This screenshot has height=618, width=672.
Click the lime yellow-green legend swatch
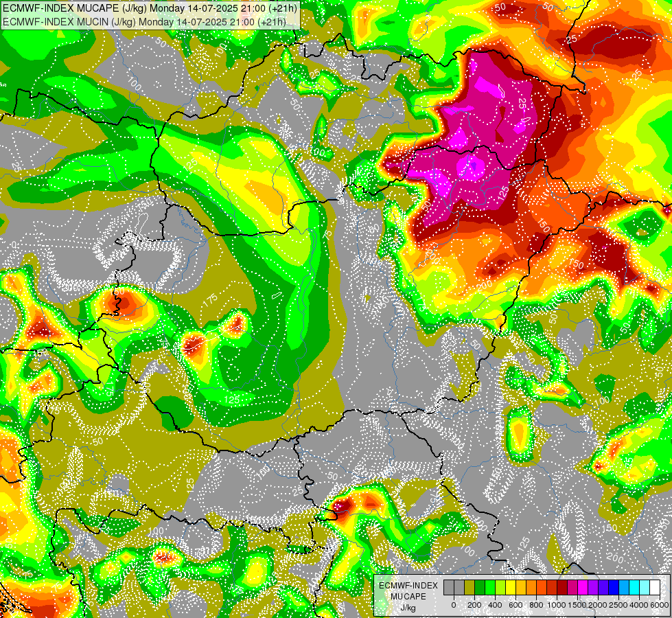pyautogui.click(x=500, y=588)
